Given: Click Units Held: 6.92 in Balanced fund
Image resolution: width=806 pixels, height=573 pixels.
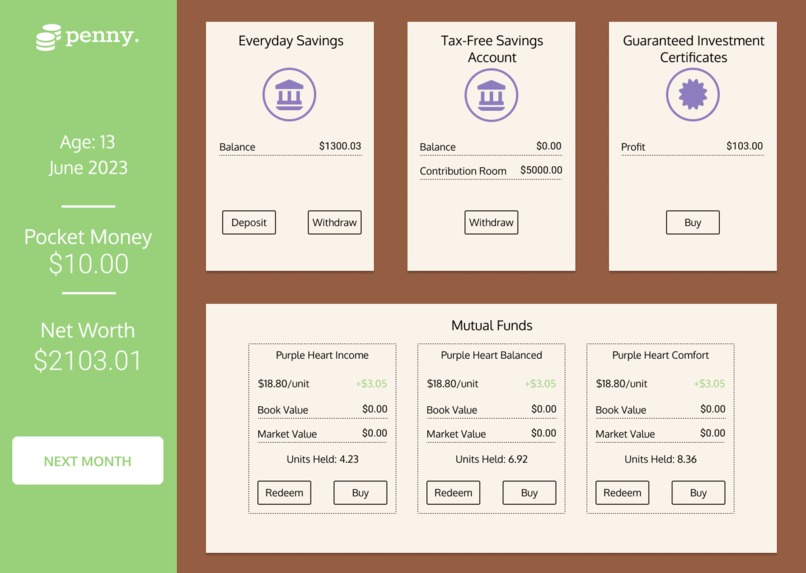Looking at the screenshot, I should [491, 459].
